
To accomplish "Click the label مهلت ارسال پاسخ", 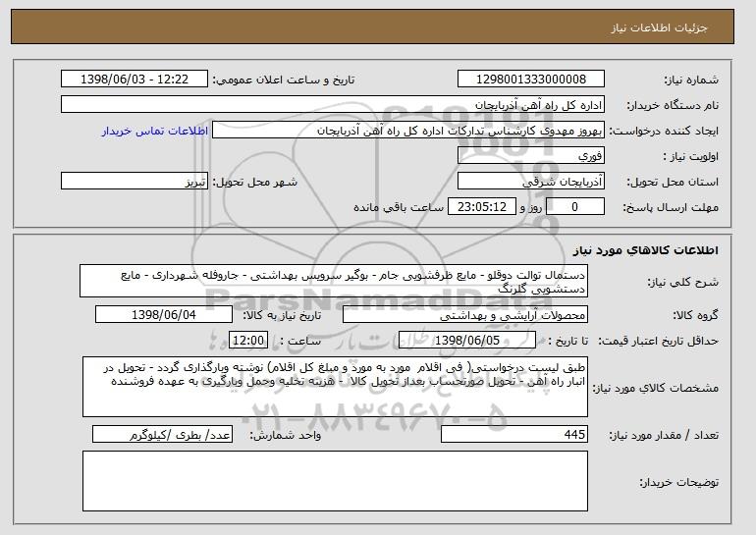I will pos(671,207).
